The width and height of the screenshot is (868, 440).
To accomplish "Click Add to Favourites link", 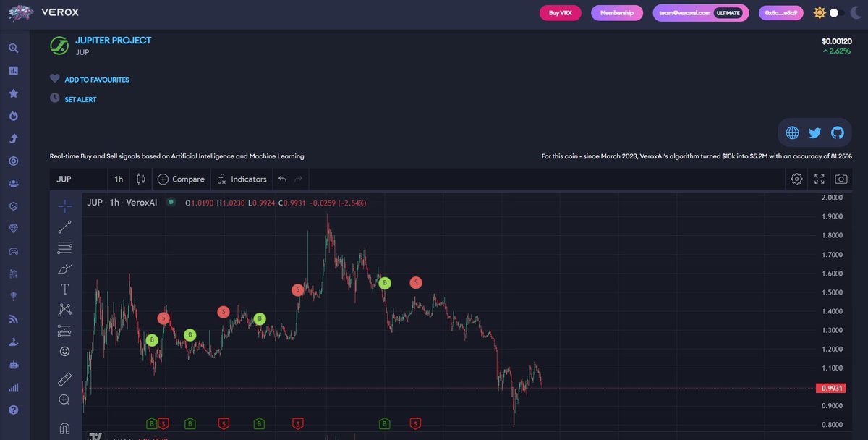I will [x=97, y=80].
